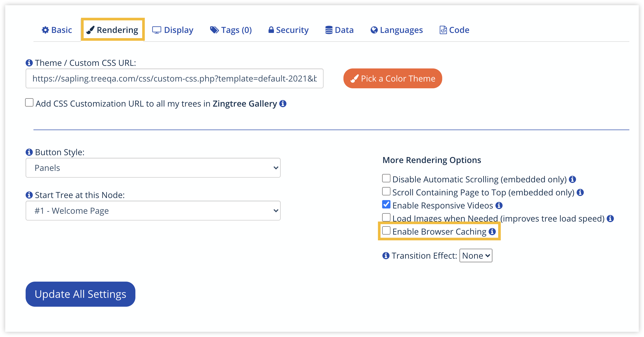Click Pick a Color Theme button

pos(393,79)
